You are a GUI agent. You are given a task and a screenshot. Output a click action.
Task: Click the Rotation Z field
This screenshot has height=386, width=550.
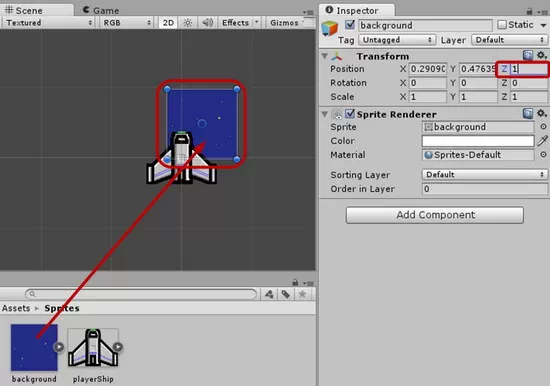(x=529, y=83)
